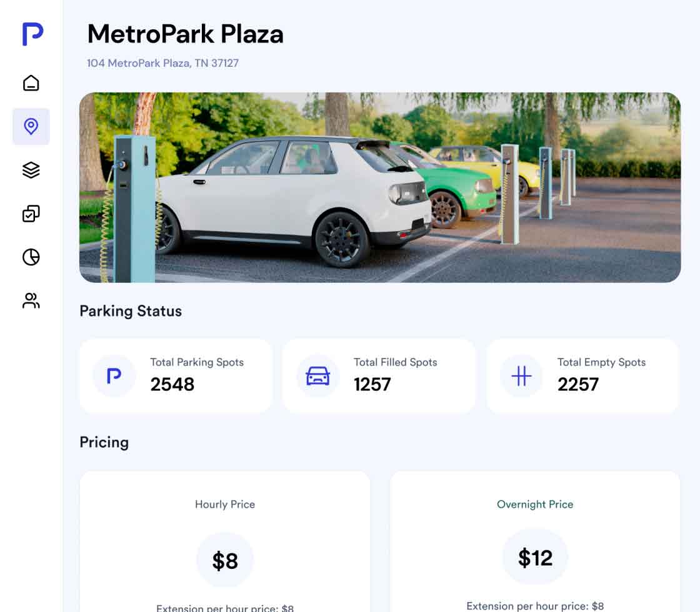Screen dimensions: 700x612
Task: Click the $8 hourly price circle
Action: pyautogui.click(x=225, y=560)
